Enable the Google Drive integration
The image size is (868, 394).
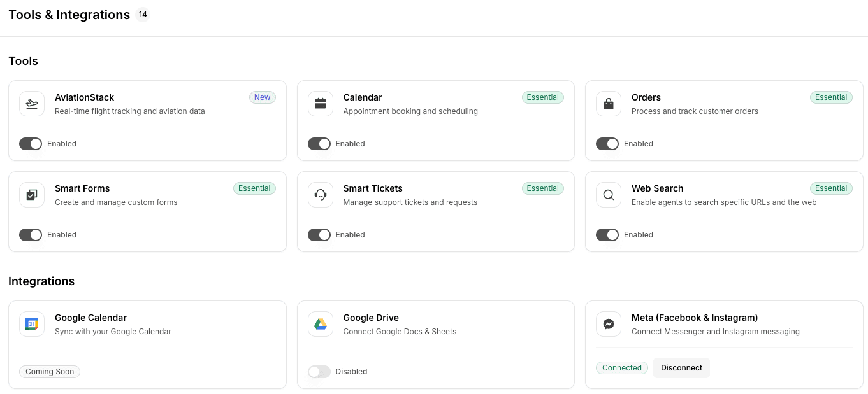point(319,372)
